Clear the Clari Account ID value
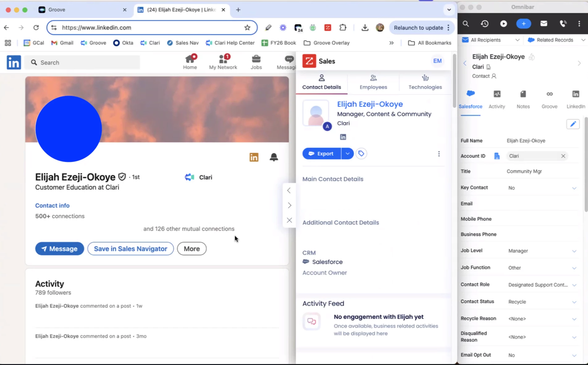This screenshot has height=365, width=588. click(x=563, y=156)
